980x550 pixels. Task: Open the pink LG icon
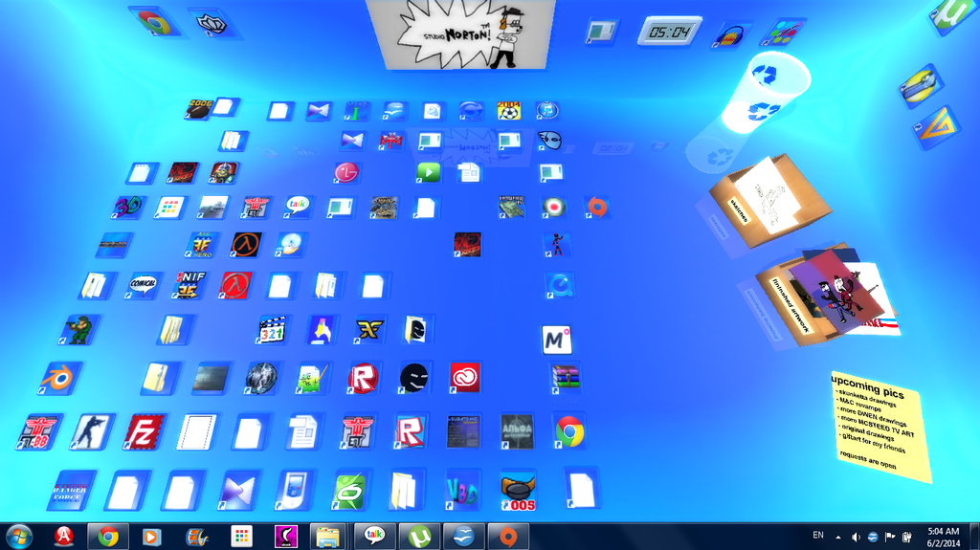tap(345, 172)
